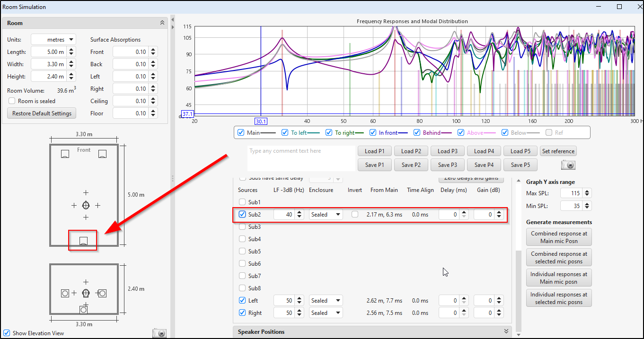Toggle the Above trace checkbox
The width and height of the screenshot is (644, 339).
[461, 133]
